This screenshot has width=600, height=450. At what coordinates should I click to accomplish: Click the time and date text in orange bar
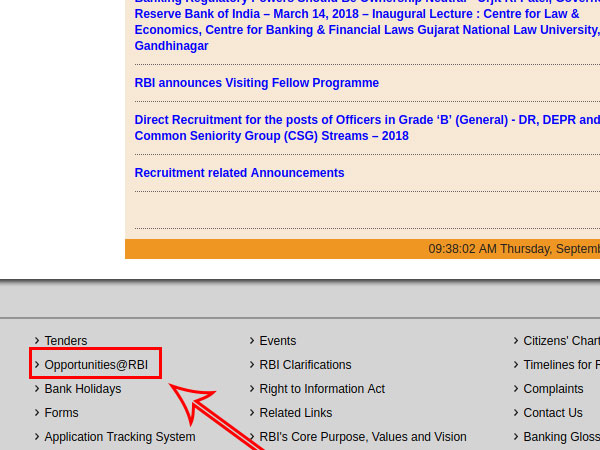coord(514,249)
